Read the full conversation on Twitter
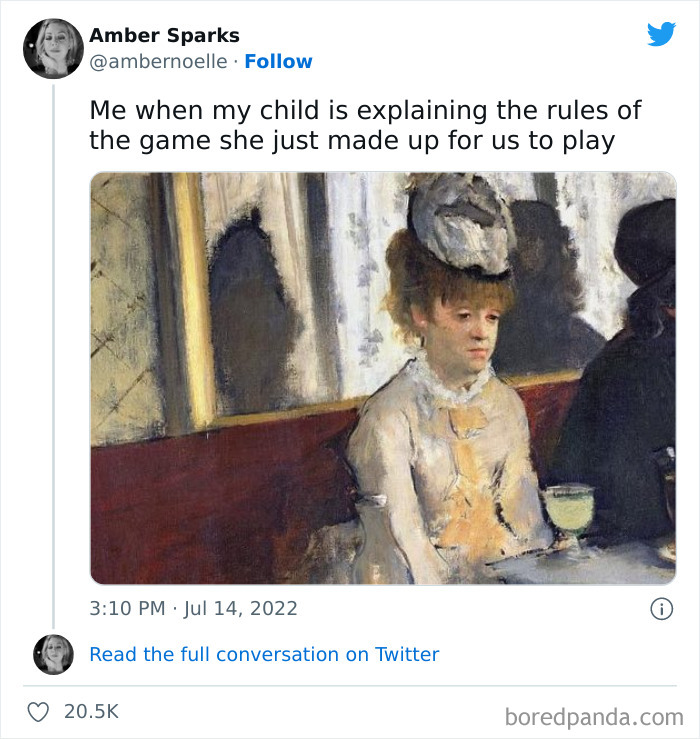The image size is (700, 739). point(264,654)
